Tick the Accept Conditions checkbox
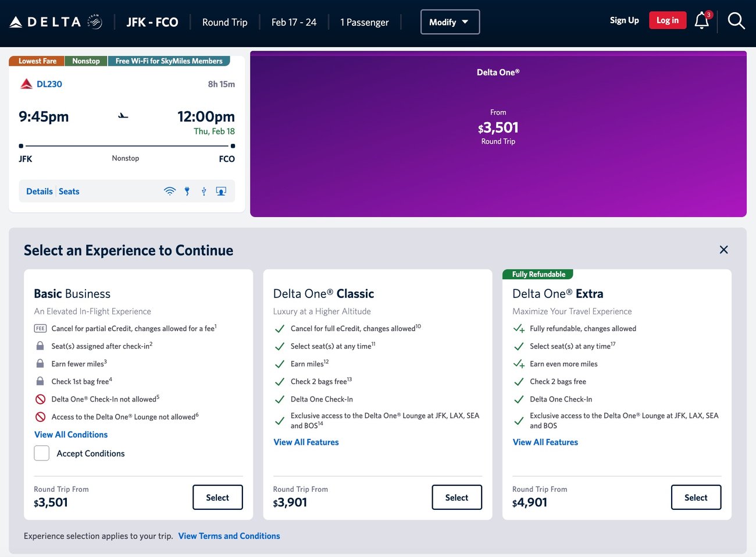Screen dimensions: 756x557 pos(42,453)
